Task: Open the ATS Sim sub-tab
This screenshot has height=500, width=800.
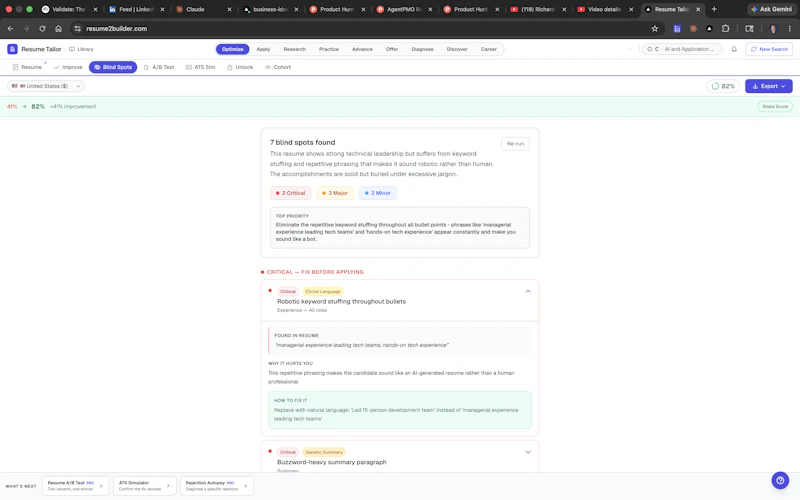Action: coord(201,67)
